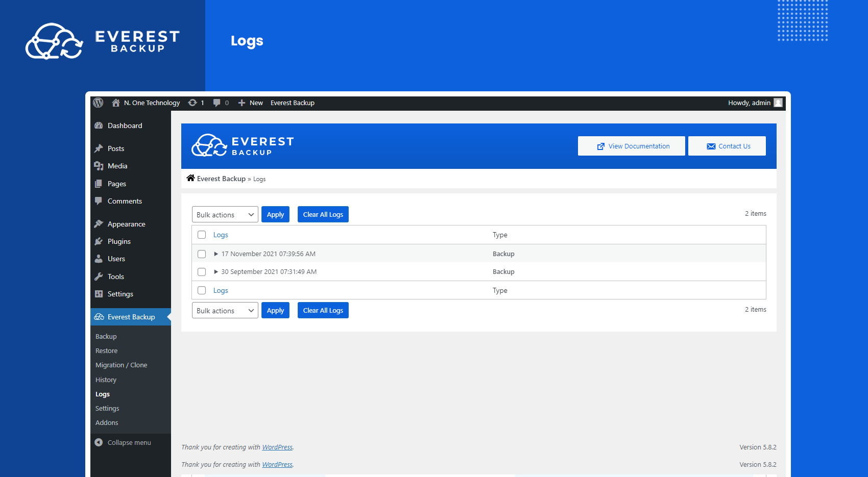Open the View Documentation button
The height and width of the screenshot is (477, 868).
pos(632,146)
